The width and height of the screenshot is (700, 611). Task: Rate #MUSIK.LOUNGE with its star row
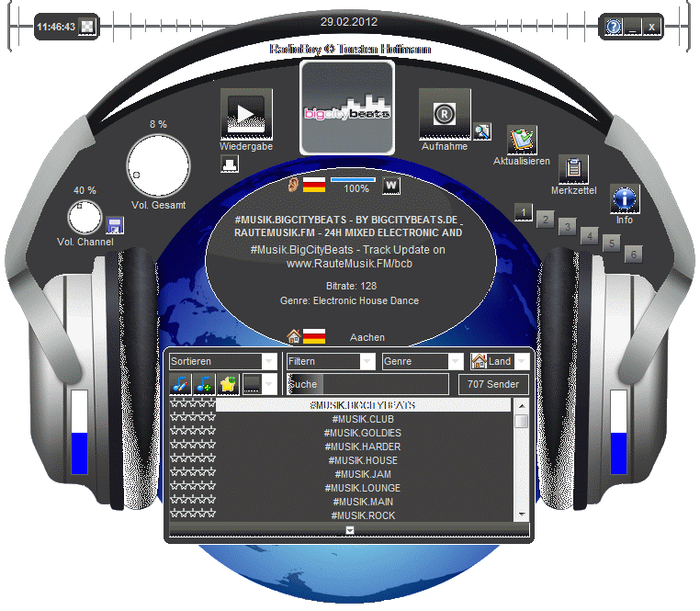193,486
